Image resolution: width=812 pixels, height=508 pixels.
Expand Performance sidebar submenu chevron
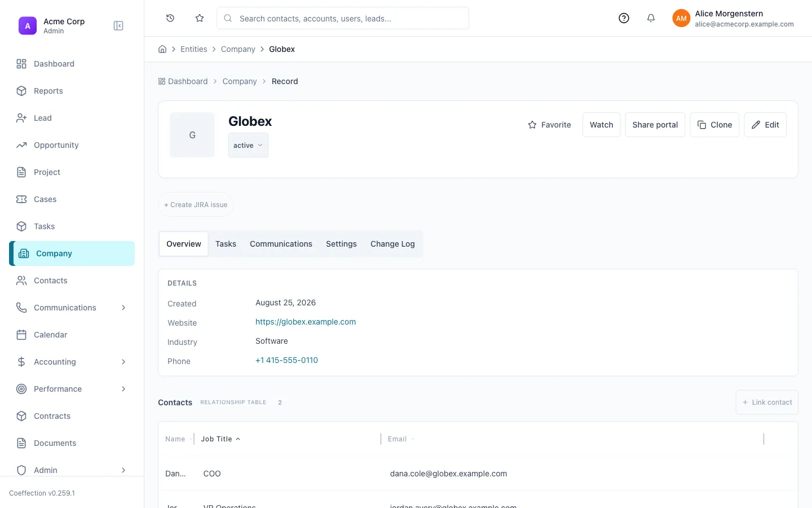click(x=123, y=389)
